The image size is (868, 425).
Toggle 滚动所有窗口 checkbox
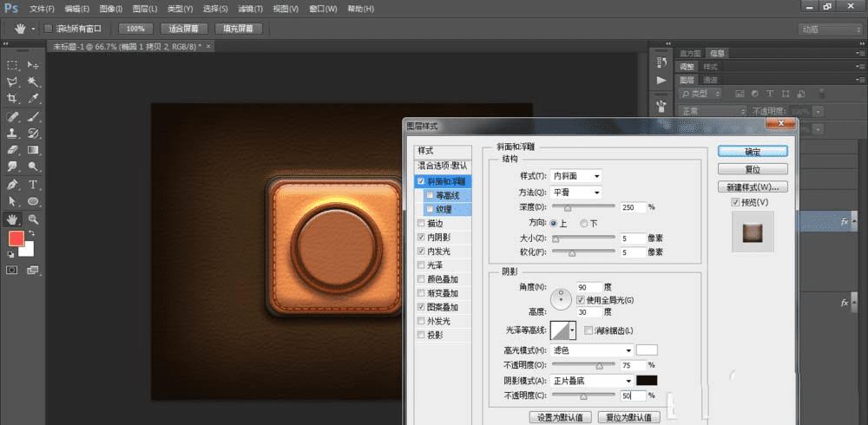49,29
